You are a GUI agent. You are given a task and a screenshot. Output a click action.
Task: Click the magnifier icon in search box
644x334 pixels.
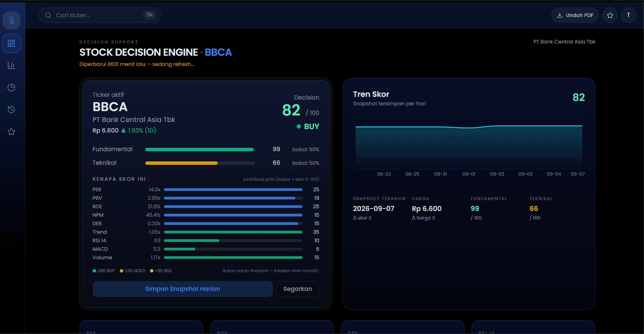(48, 15)
